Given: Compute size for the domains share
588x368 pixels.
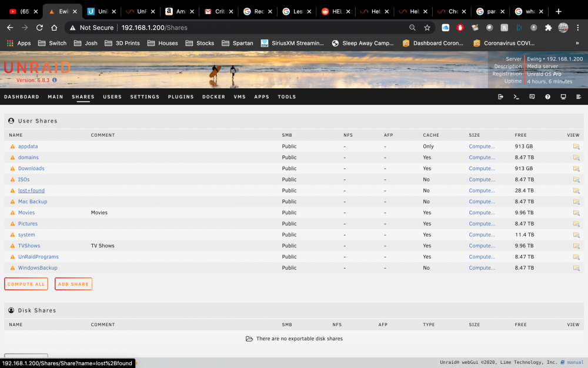Looking at the screenshot, I should click(482, 157).
